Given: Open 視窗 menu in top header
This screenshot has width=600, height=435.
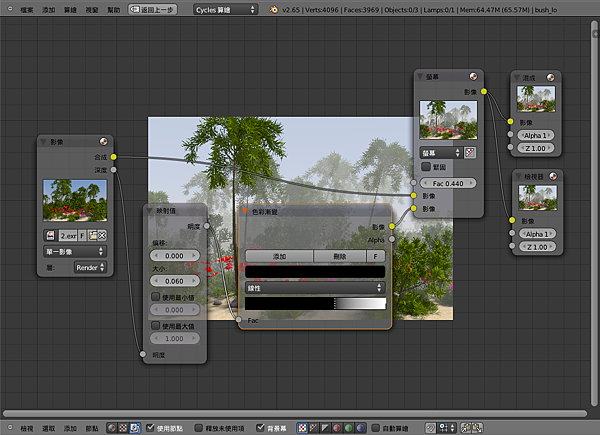Looking at the screenshot, I should (92, 10).
